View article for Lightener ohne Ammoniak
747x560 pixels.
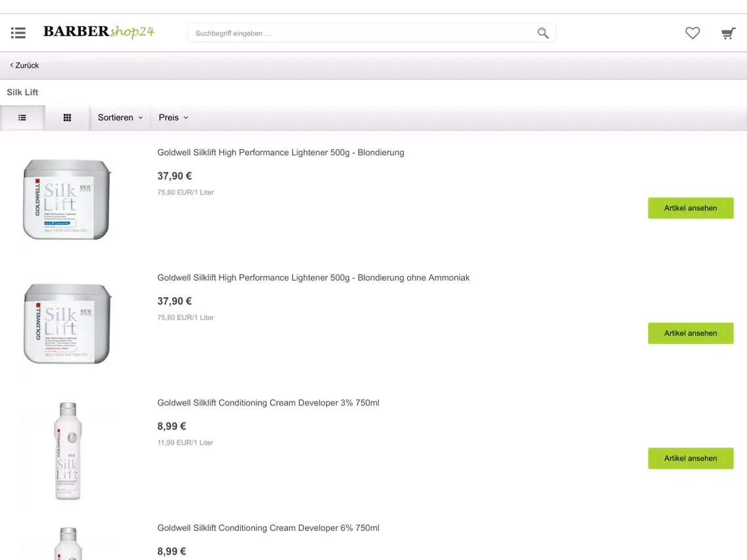coord(690,333)
